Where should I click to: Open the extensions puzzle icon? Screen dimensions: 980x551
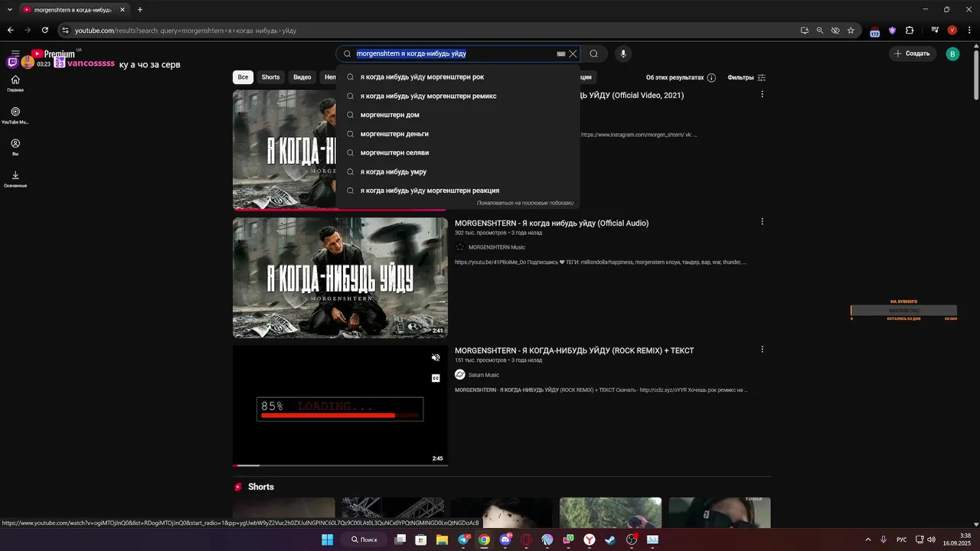910,31
